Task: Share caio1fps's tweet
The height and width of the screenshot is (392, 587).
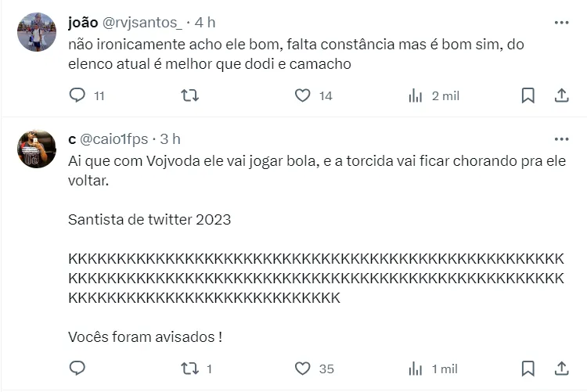Action: coord(560,369)
